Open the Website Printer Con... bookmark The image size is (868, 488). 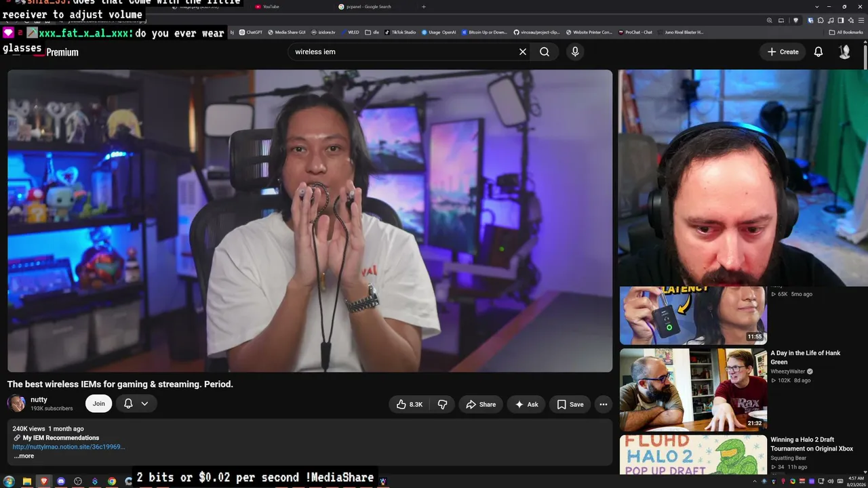pyautogui.click(x=589, y=32)
